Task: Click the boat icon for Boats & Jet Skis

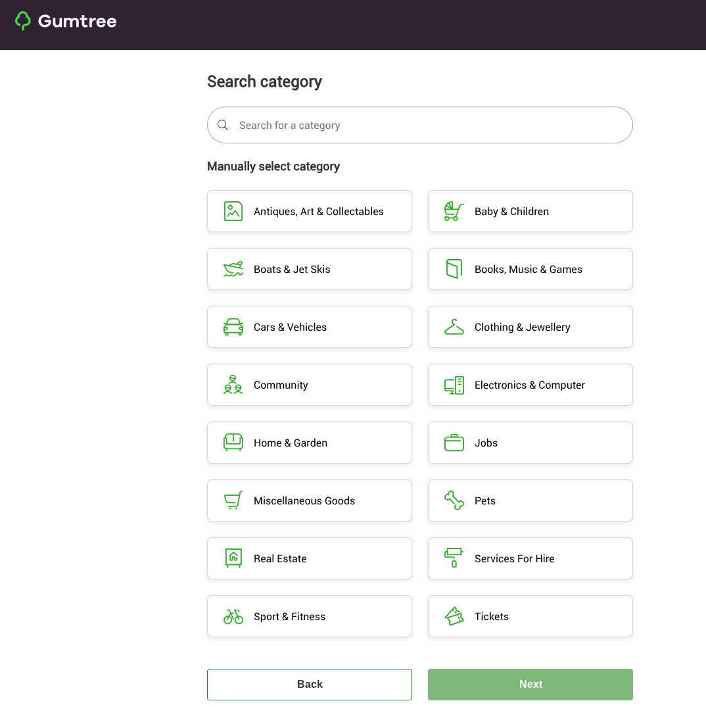Action: tap(233, 269)
